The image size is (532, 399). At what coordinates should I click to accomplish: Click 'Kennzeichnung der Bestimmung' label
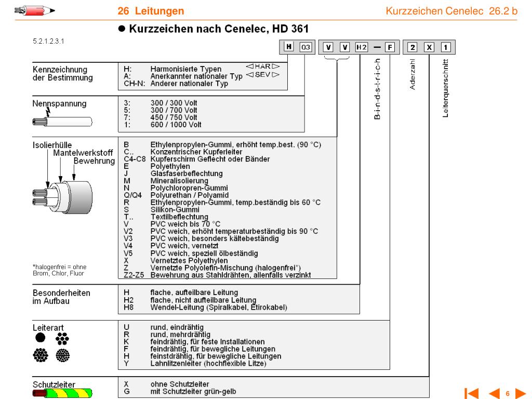[63, 74]
